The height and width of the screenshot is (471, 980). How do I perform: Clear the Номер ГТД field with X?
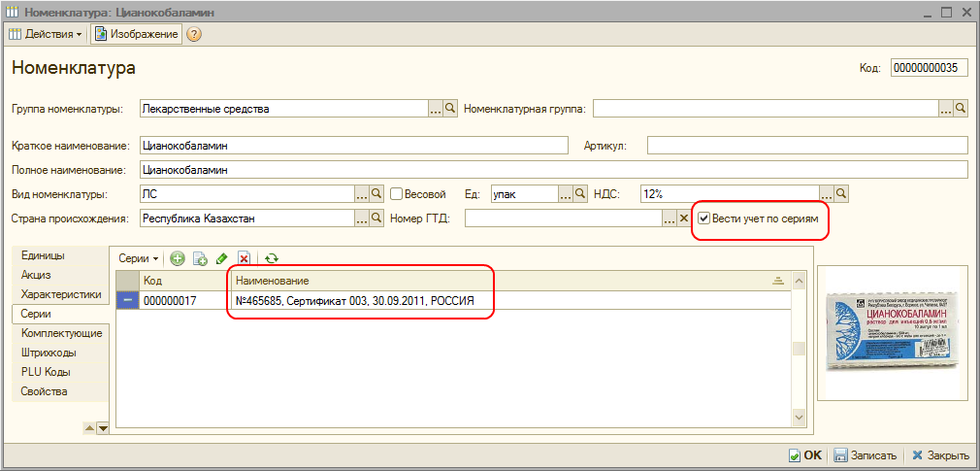(682, 219)
